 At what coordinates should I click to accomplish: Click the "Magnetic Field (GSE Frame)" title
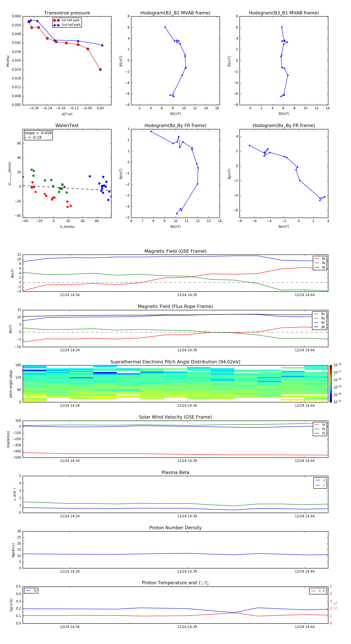tap(175, 251)
